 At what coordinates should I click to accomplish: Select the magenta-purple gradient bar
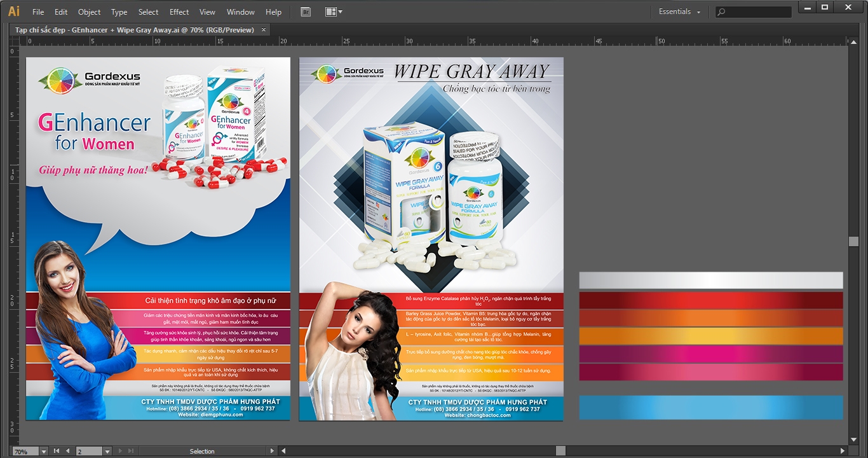(x=711, y=354)
